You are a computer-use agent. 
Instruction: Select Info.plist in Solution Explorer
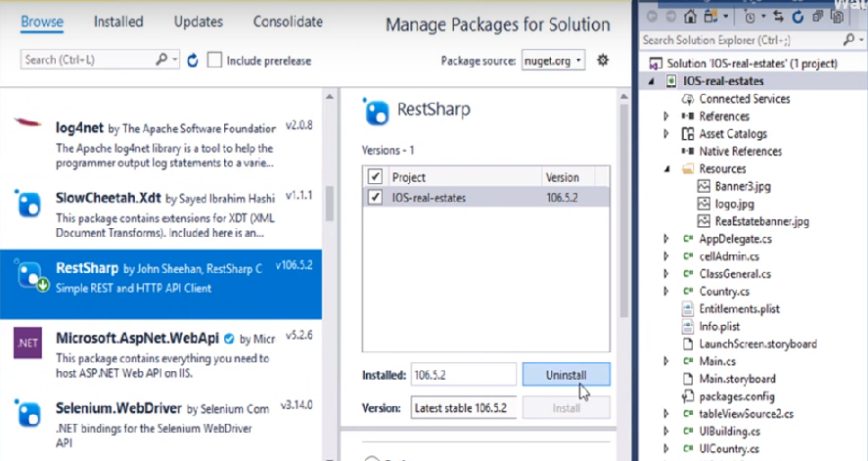click(x=719, y=327)
